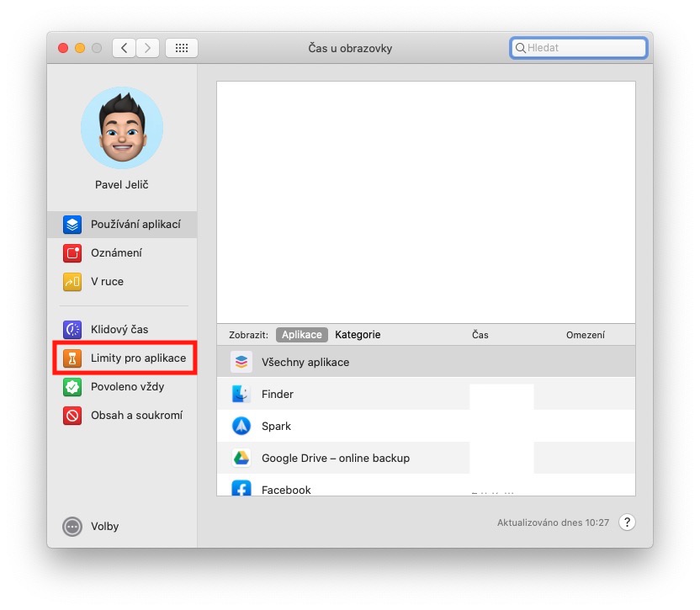Click the Volby ellipsis icon

click(x=72, y=527)
